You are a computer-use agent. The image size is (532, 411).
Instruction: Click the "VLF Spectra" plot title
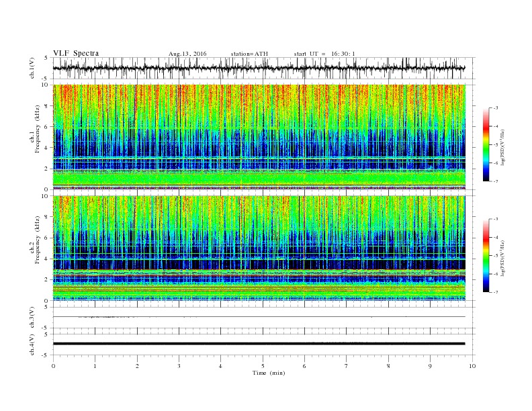click(x=76, y=53)
